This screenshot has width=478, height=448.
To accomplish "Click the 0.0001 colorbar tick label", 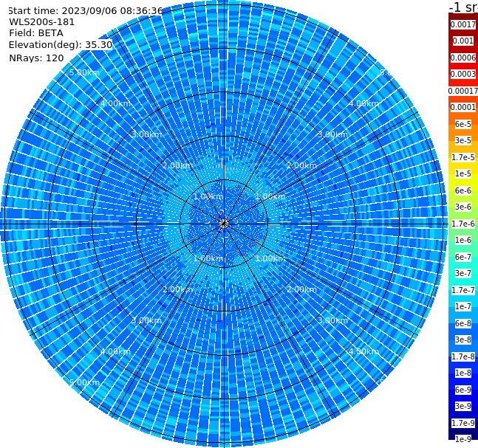I will tap(463, 107).
